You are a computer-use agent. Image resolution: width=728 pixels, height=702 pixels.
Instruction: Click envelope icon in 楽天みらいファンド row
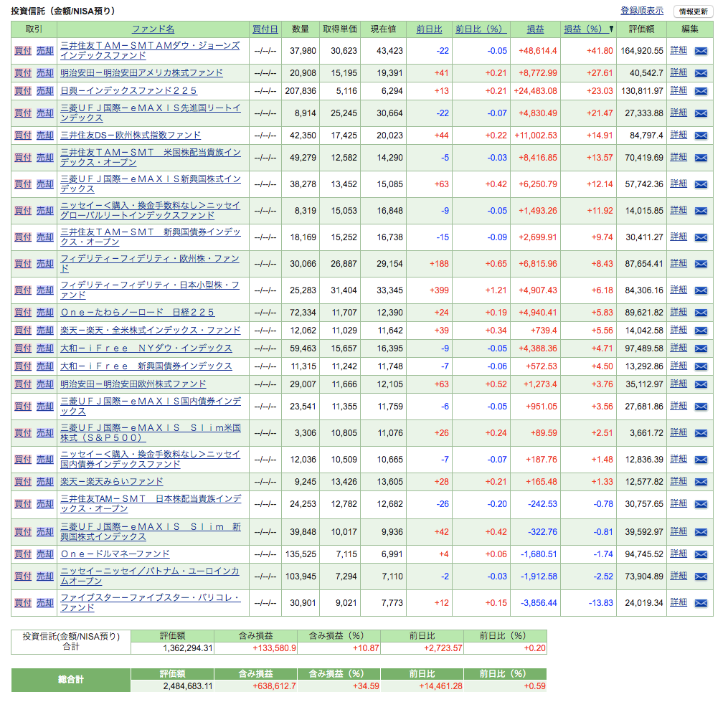pos(701,482)
